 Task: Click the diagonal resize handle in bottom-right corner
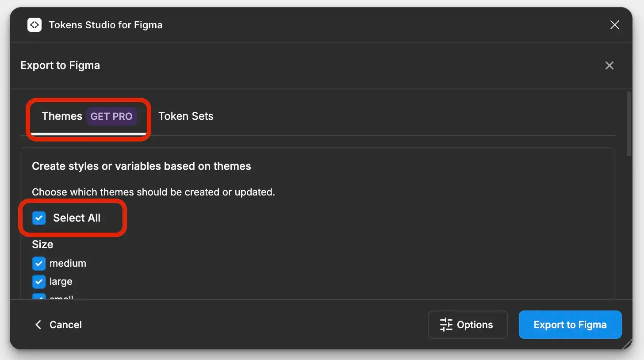(x=628, y=344)
